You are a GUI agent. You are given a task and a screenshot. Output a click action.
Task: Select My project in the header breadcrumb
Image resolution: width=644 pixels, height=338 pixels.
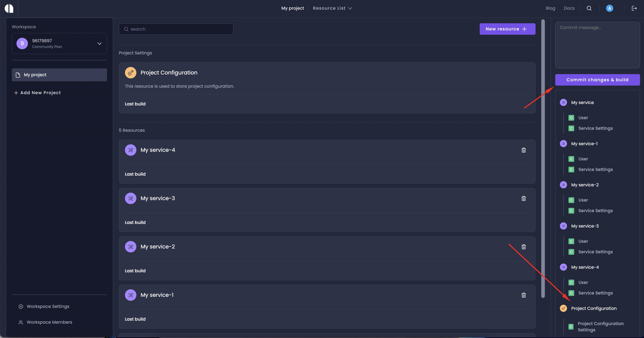pyautogui.click(x=292, y=8)
